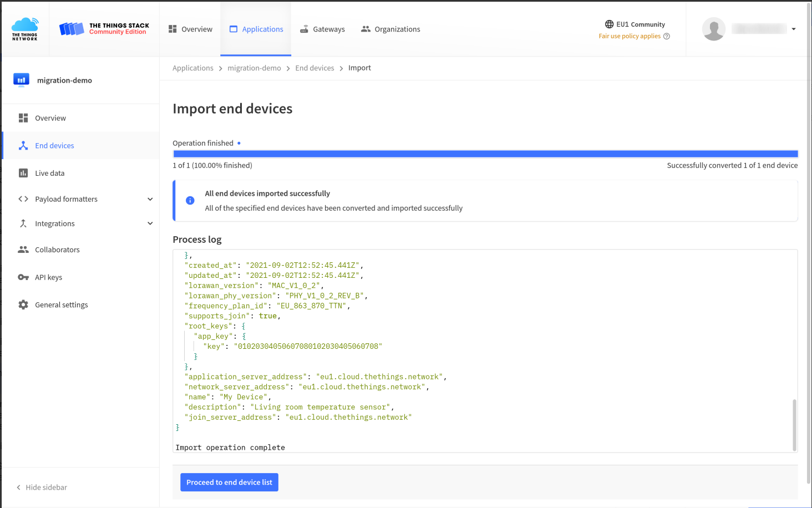Screen dimensions: 812x508
Task: Follow the End devices breadcrumb link
Action: coord(314,68)
